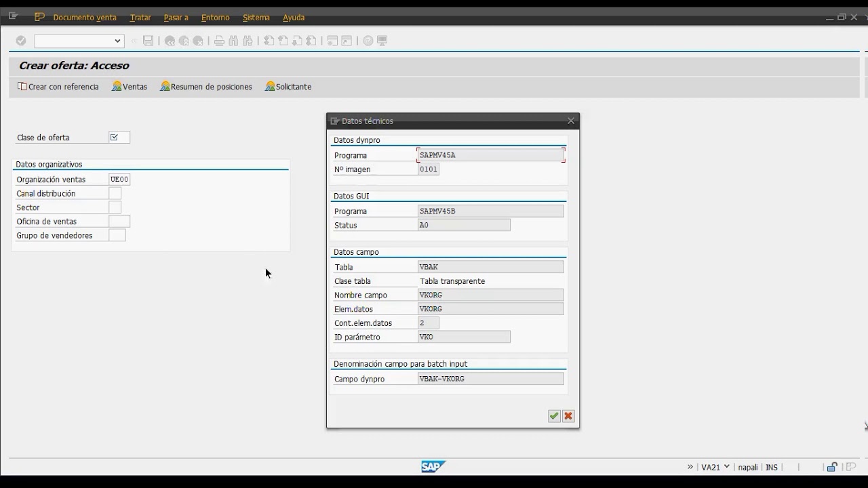Click the Nombre campo field showing VKORG
The height and width of the screenshot is (488, 868).
click(x=491, y=295)
